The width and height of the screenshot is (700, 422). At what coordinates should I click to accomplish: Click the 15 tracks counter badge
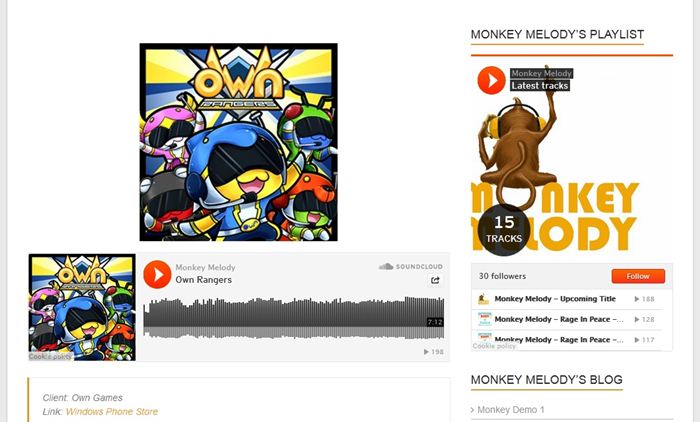(504, 230)
